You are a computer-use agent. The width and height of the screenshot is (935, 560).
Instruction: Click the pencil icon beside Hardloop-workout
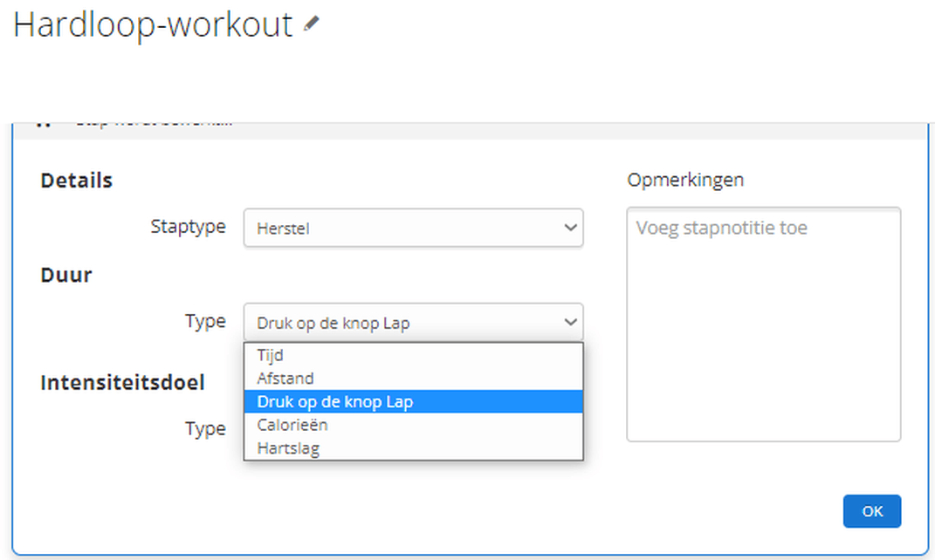311,25
